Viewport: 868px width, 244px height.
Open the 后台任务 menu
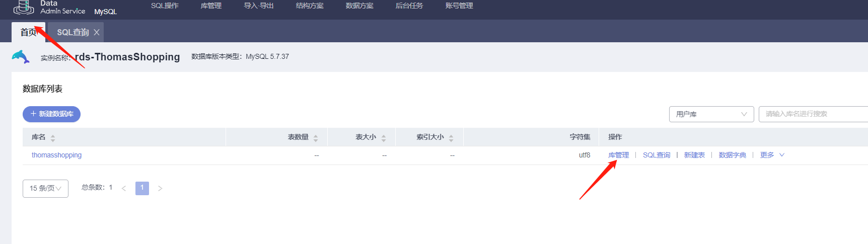(x=409, y=6)
